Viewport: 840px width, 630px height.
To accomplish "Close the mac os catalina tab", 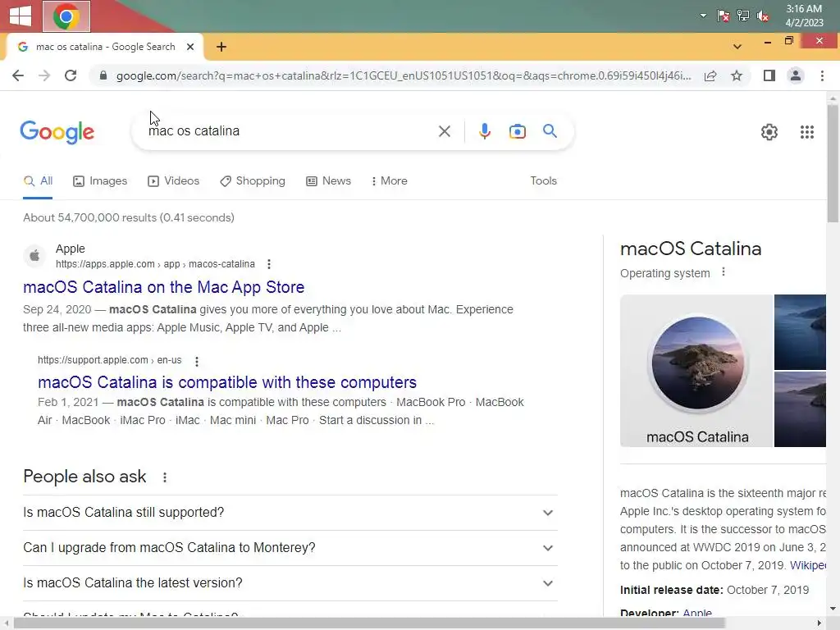I will click(x=190, y=47).
